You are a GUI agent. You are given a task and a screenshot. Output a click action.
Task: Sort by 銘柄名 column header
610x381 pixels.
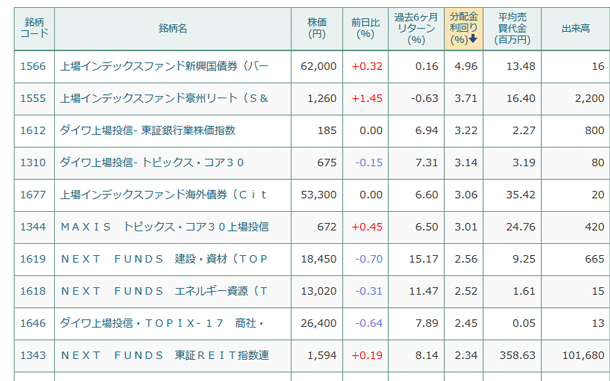pos(173,28)
